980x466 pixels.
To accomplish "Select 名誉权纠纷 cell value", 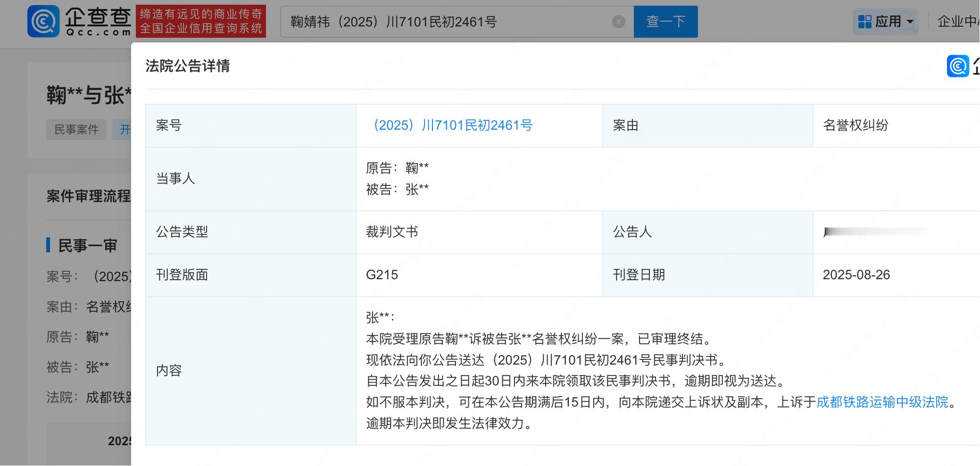I will (855, 125).
